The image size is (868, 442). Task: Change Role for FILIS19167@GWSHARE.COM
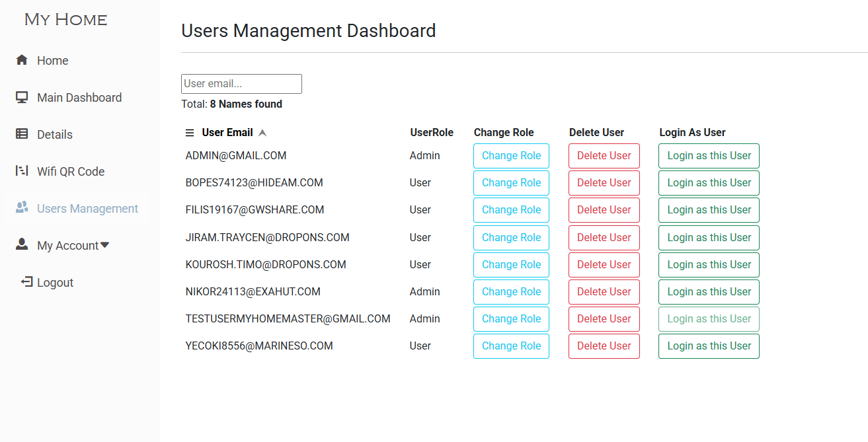coord(511,210)
